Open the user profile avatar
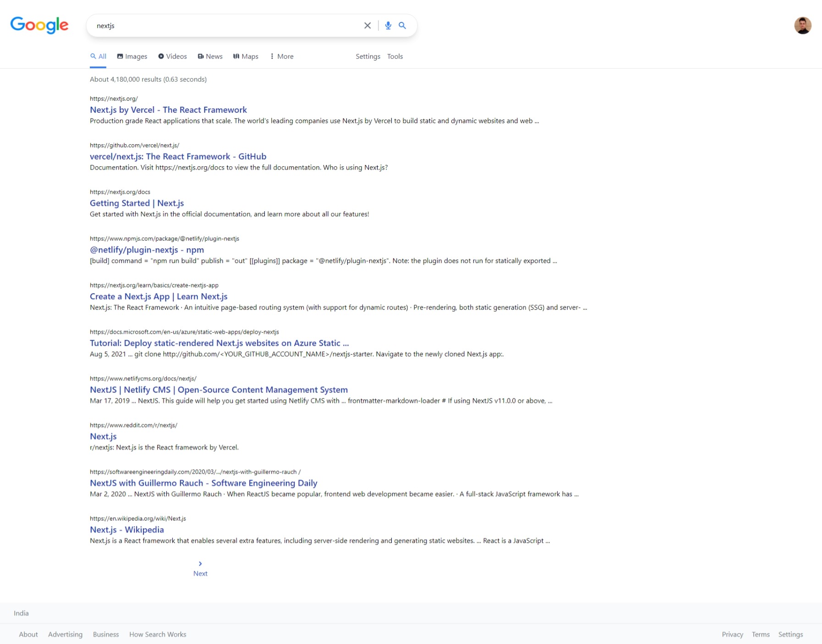The height and width of the screenshot is (644, 822). (802, 26)
